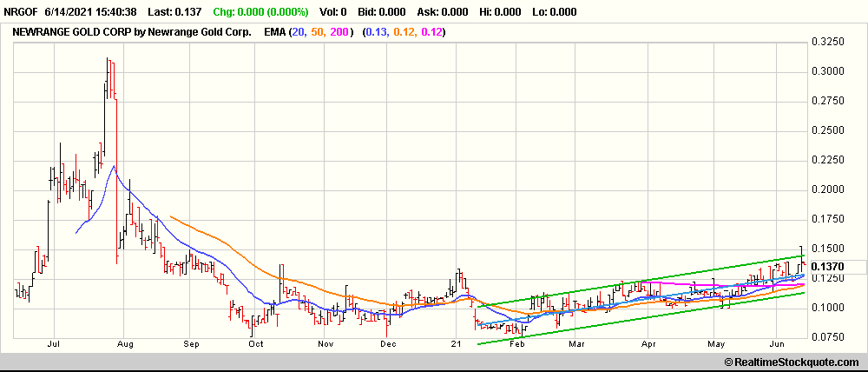
Task: Click the 0.2750 price axis label
Action: pos(827,101)
